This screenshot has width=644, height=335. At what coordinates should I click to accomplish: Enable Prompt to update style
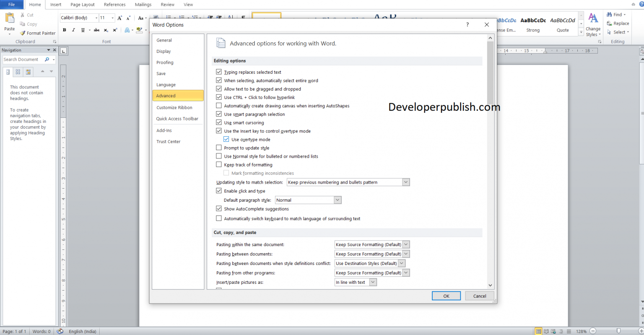[219, 147]
